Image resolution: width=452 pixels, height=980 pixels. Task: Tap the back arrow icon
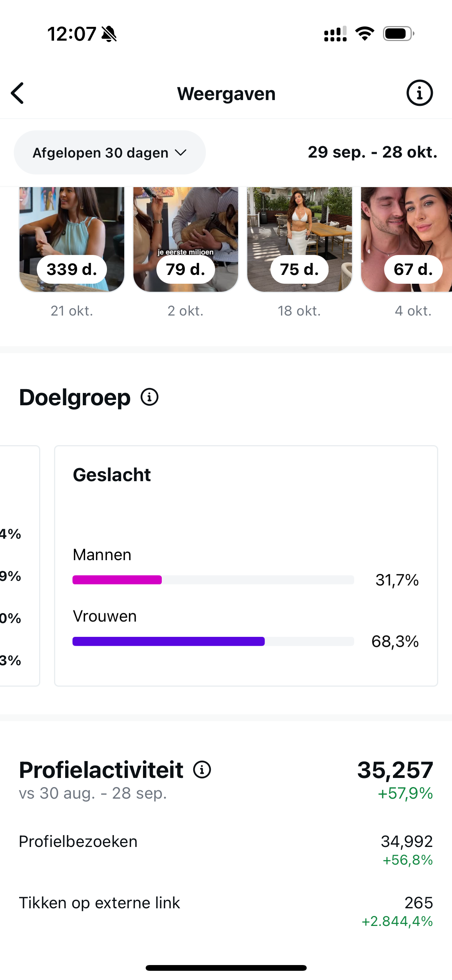pyautogui.click(x=18, y=93)
